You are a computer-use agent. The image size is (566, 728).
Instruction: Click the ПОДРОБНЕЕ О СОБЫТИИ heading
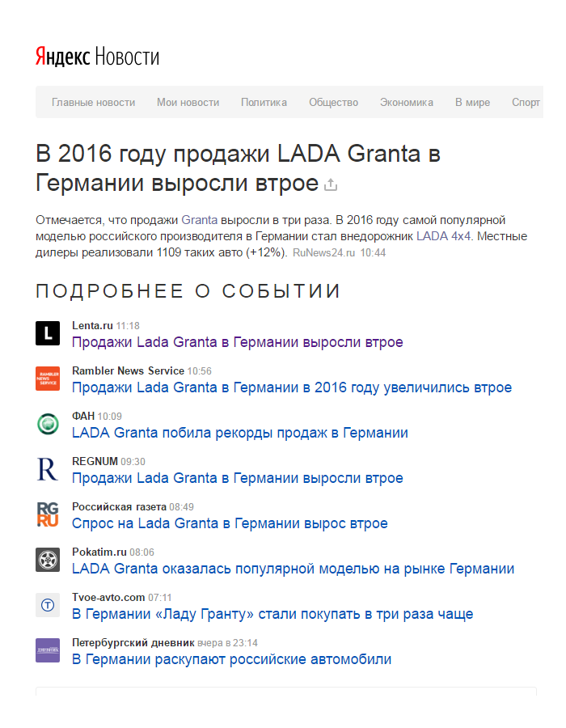coord(188,291)
